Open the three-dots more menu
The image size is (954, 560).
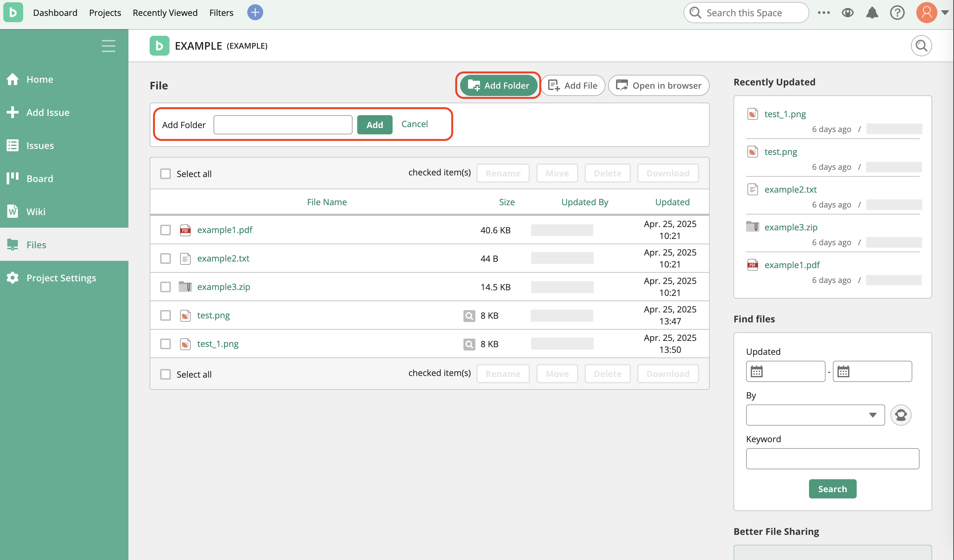pos(823,13)
